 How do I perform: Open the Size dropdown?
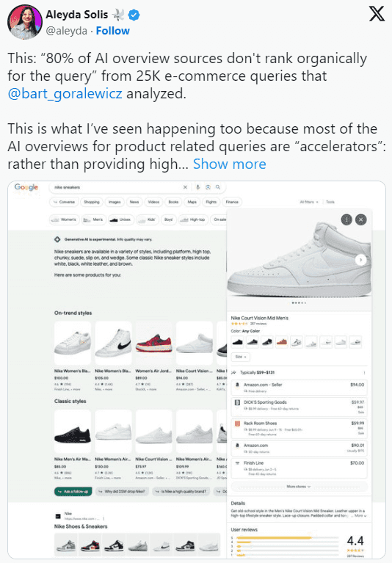tap(241, 357)
